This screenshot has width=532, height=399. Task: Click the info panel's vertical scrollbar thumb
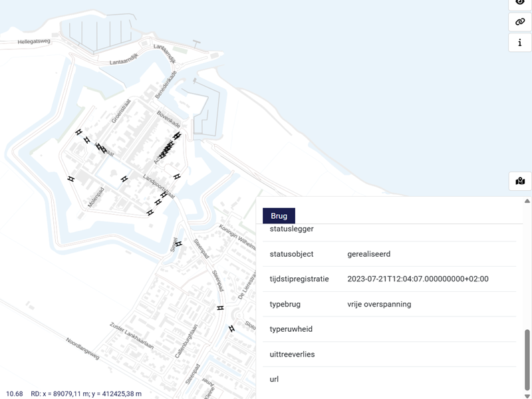527,358
